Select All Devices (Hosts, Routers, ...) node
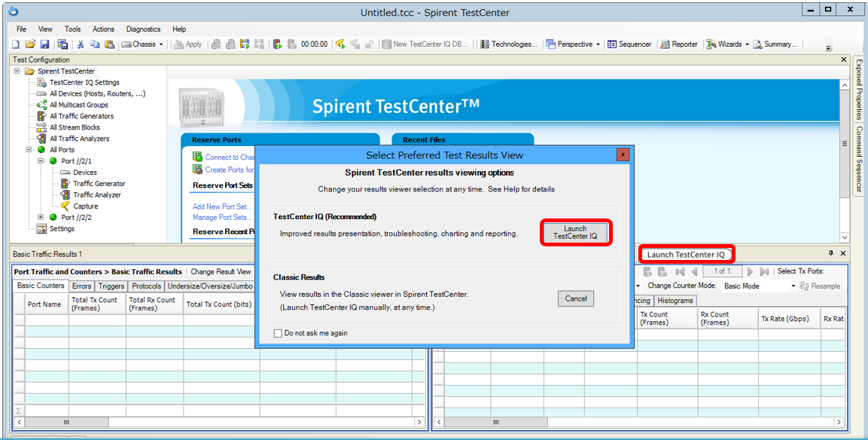 [92, 93]
